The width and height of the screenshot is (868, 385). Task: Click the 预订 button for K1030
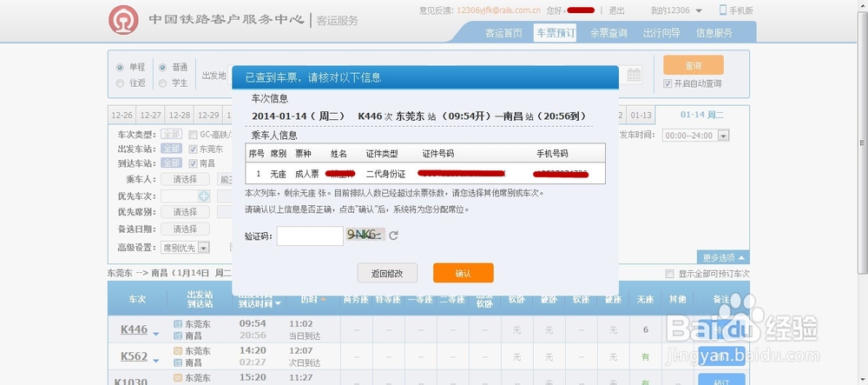722,380
